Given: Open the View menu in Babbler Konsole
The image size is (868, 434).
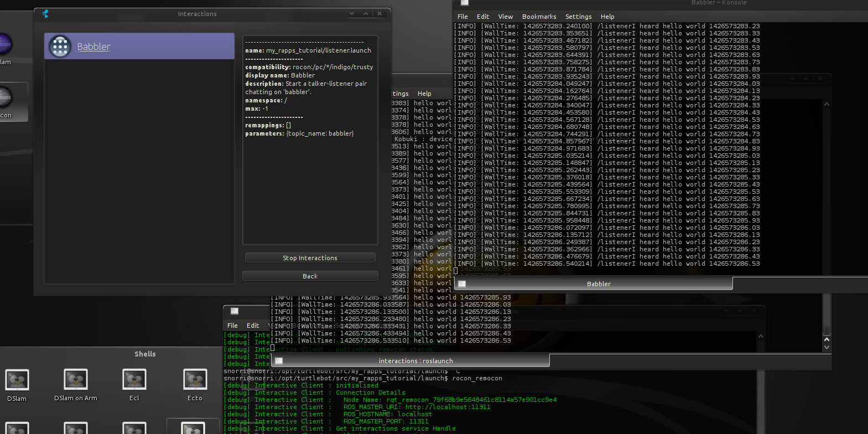Looking at the screenshot, I should coord(505,17).
